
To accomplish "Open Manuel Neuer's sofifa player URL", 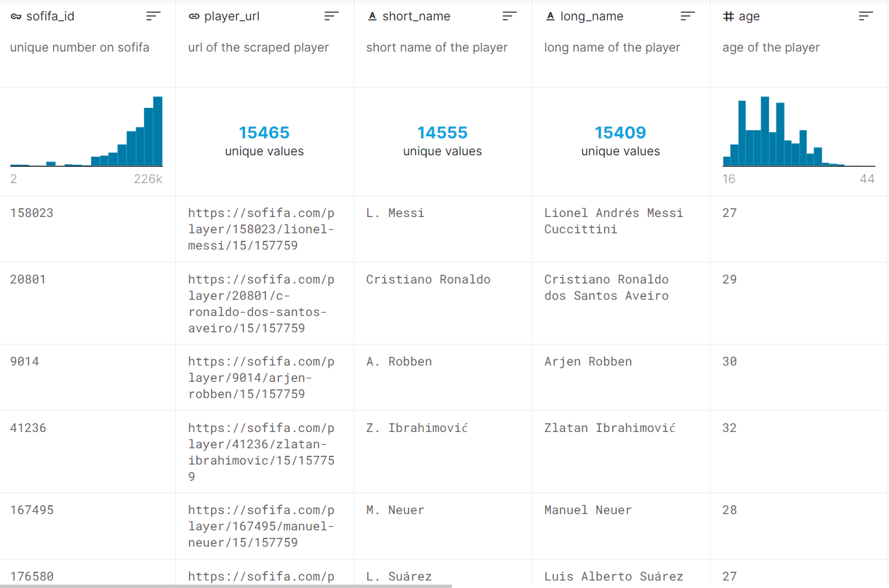I will tap(261, 526).
